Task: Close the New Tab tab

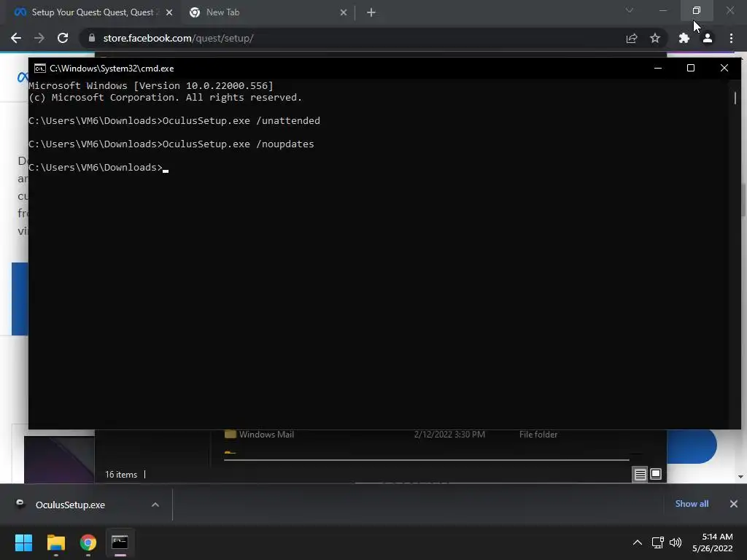Action: [344, 12]
